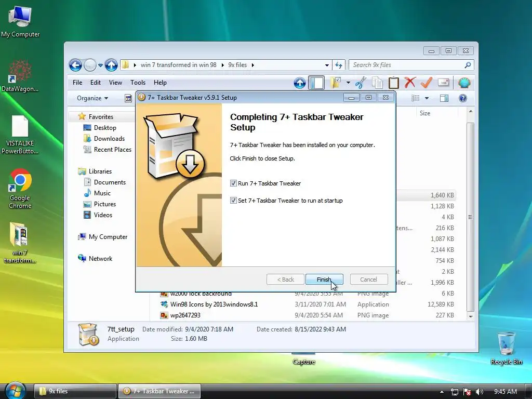Click the mail envelope toolbar icon
The width and height of the screenshot is (532, 399).
[444, 83]
